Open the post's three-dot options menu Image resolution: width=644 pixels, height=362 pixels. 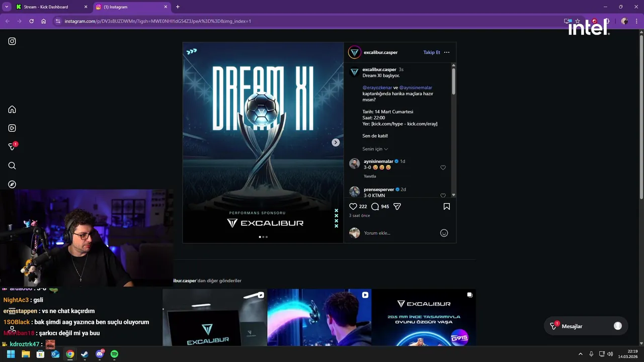click(x=447, y=52)
